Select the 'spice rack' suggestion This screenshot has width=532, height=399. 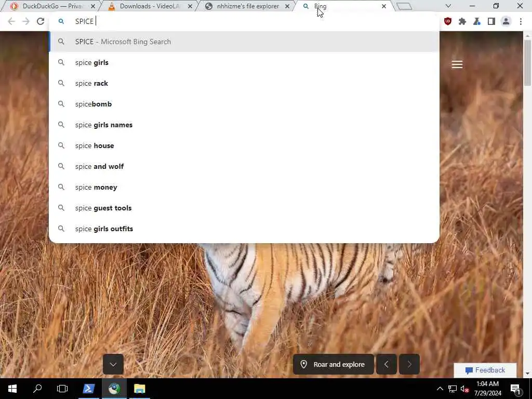coord(244,83)
